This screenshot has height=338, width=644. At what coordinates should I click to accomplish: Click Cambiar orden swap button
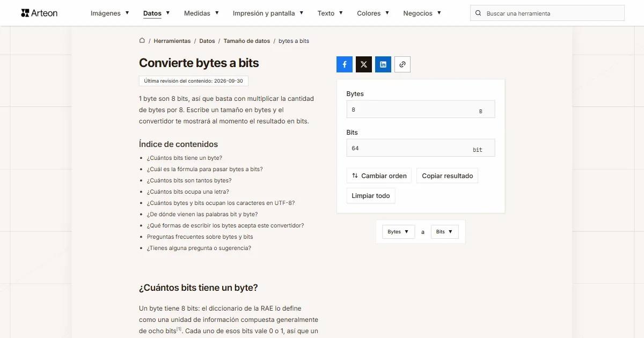click(379, 175)
